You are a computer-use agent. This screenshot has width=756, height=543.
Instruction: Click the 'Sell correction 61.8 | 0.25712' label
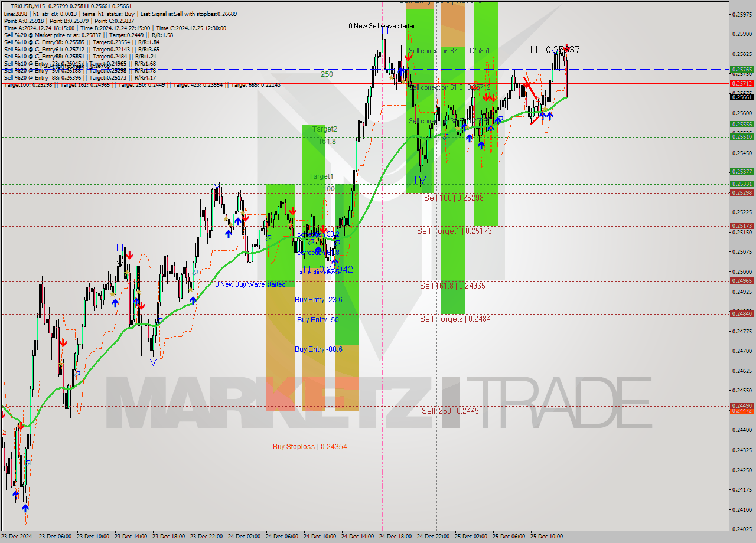coord(449,87)
